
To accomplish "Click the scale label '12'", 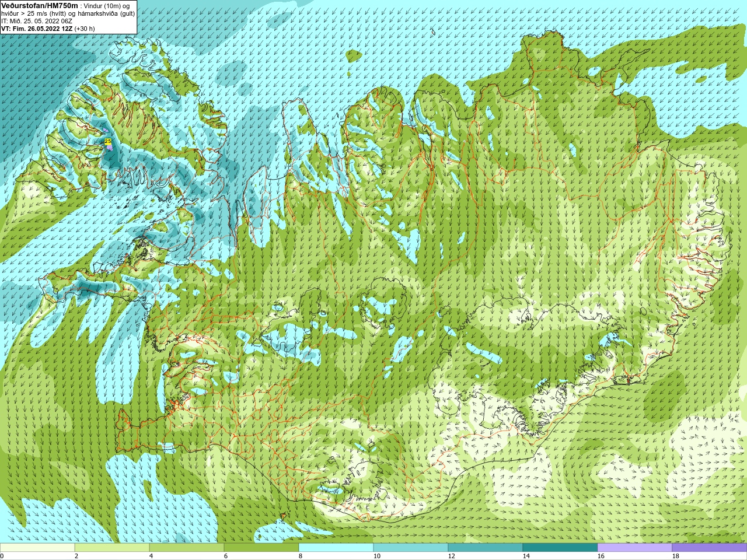I will [451, 556].
